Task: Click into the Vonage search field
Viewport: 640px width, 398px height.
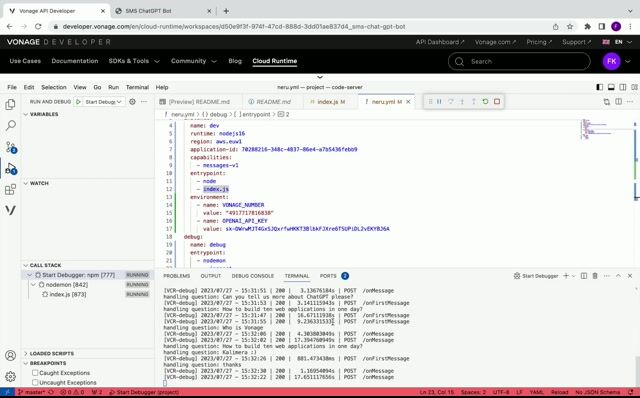Action: point(519,62)
